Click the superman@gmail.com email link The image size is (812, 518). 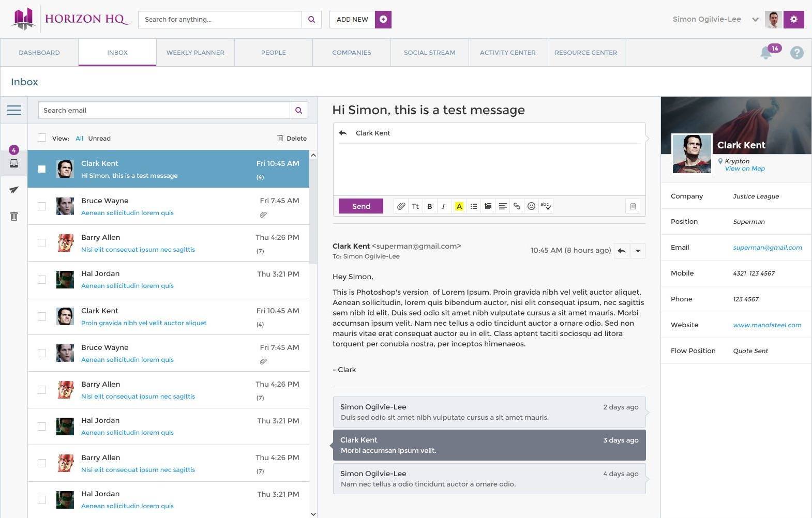(768, 248)
